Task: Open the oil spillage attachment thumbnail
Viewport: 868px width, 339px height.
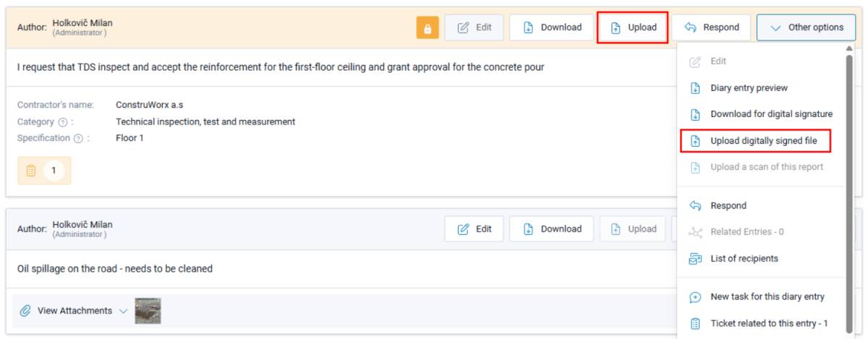Action: [x=148, y=311]
